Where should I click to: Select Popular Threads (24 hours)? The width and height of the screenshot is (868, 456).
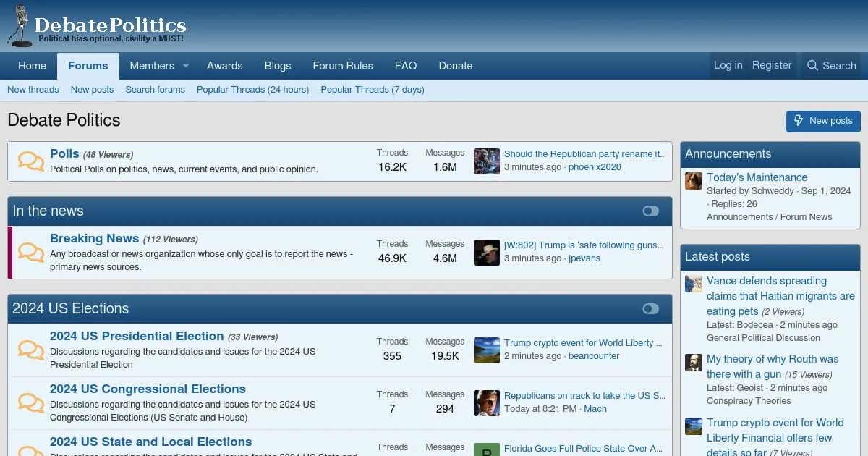[252, 90]
